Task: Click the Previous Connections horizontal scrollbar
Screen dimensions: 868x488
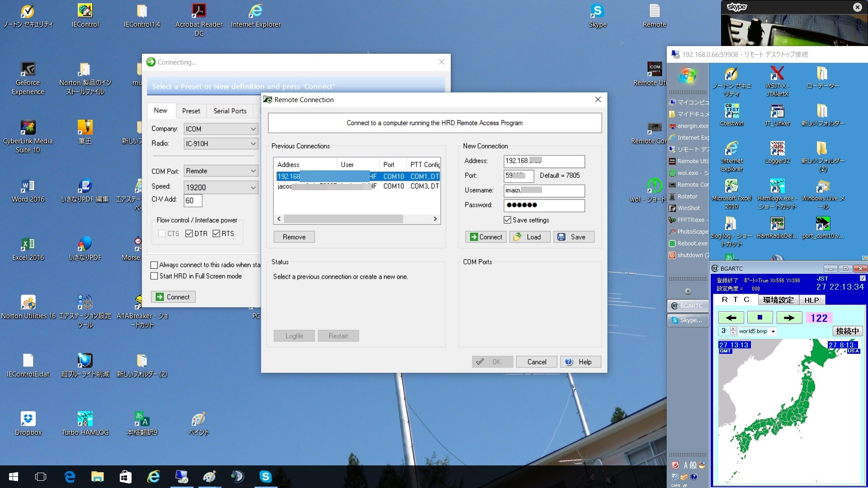Action: [344, 219]
